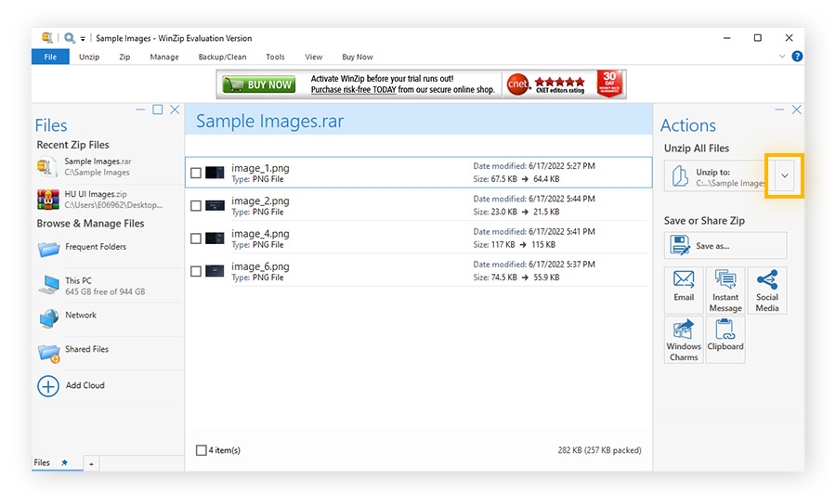Check the box for image_4.png

pos(196,239)
